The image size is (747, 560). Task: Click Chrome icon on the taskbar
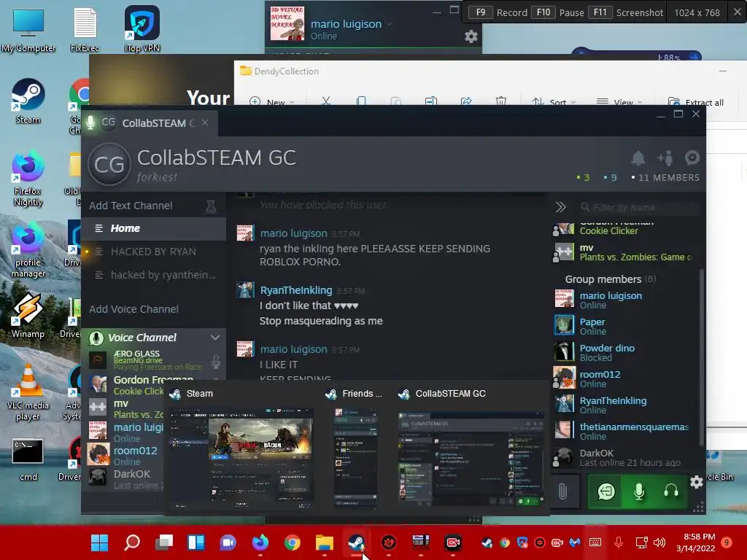click(292, 542)
